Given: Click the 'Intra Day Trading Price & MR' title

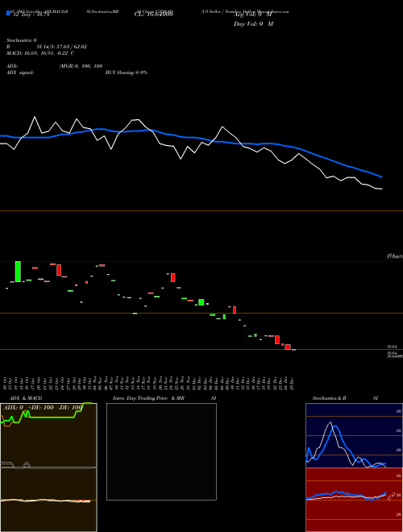Looking at the screenshot, I should [x=148, y=398].
